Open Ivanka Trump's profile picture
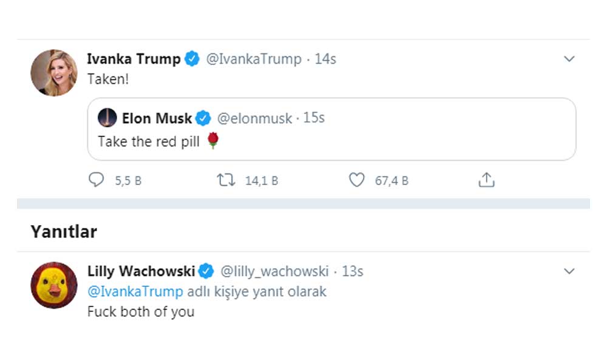 pos(53,73)
